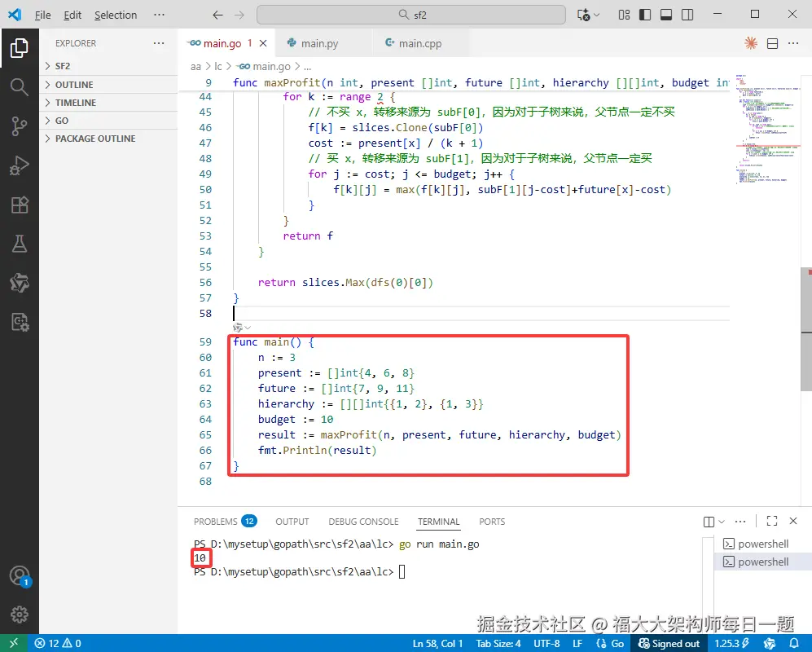Open the Explorer view in activity bar

20,48
